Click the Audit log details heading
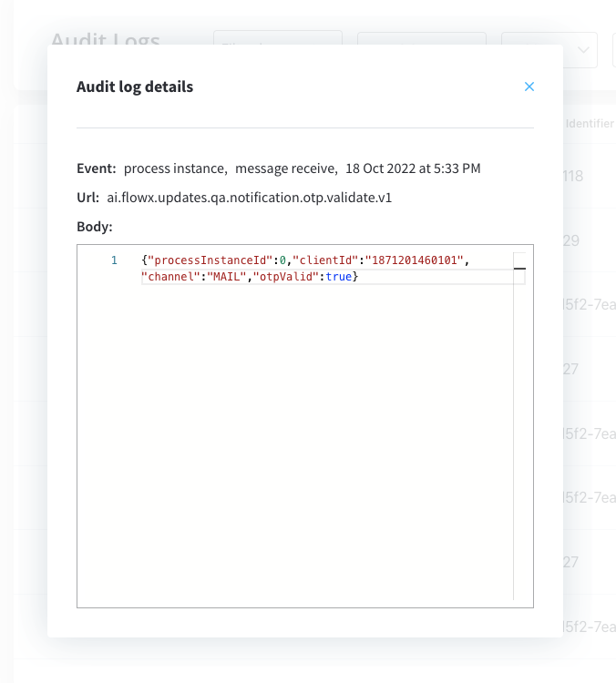Image resolution: width=616 pixels, height=683 pixels. 135,87
